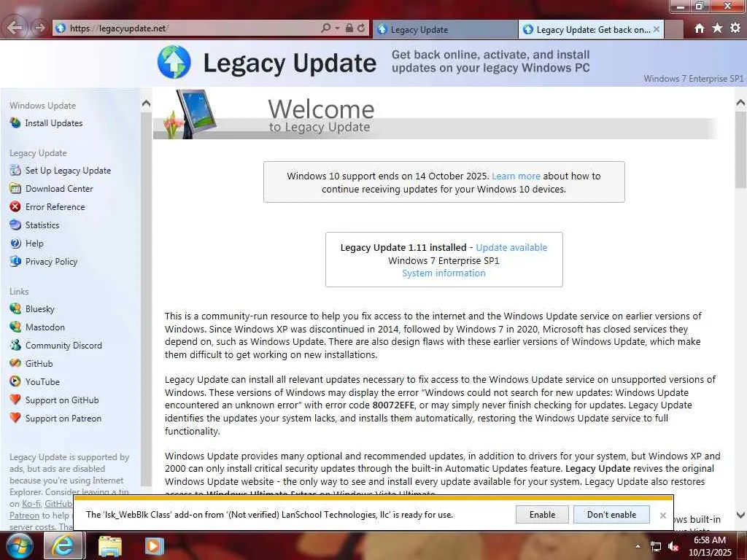This screenshot has width=747, height=560.
Task: Click the Privacy Policy info icon
Action: tap(15, 262)
